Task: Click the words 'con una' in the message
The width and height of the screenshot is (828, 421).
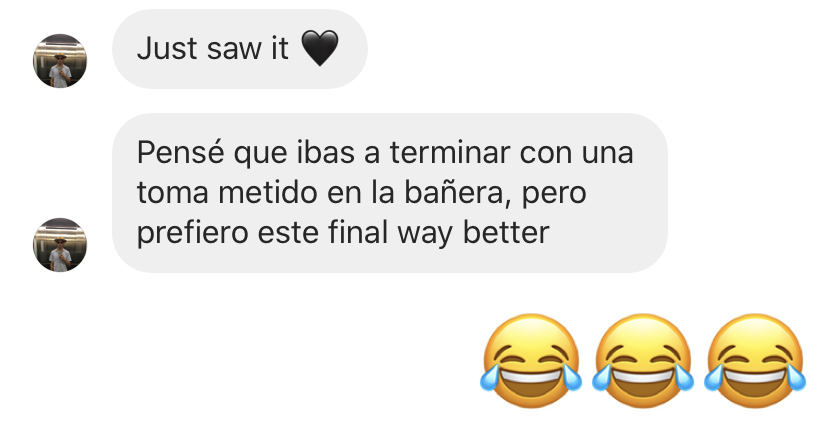Action: 576,153
